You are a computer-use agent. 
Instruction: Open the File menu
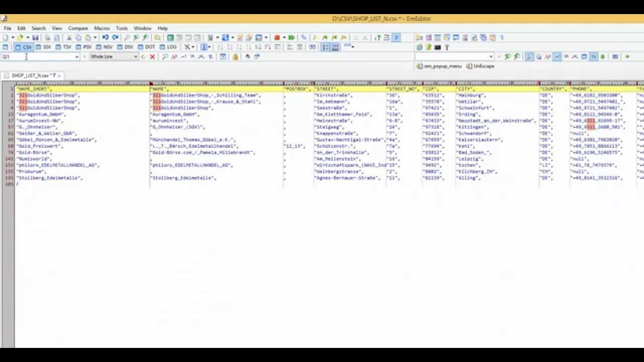pyautogui.click(x=8, y=28)
